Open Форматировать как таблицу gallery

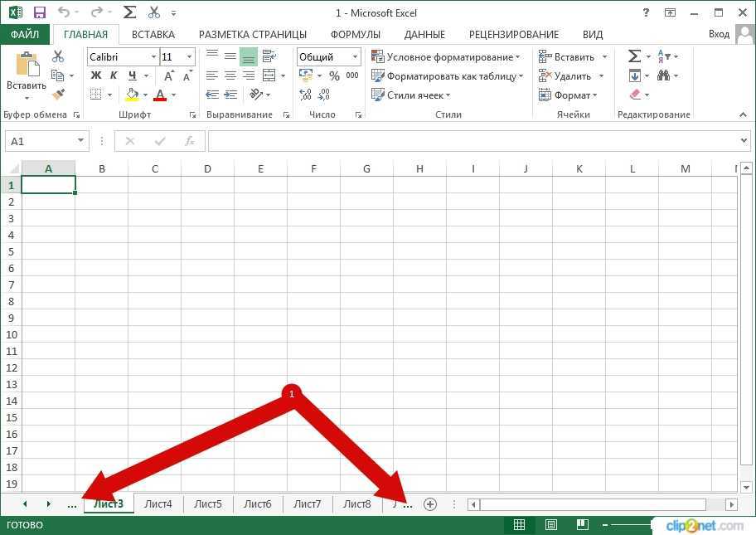[x=447, y=76]
